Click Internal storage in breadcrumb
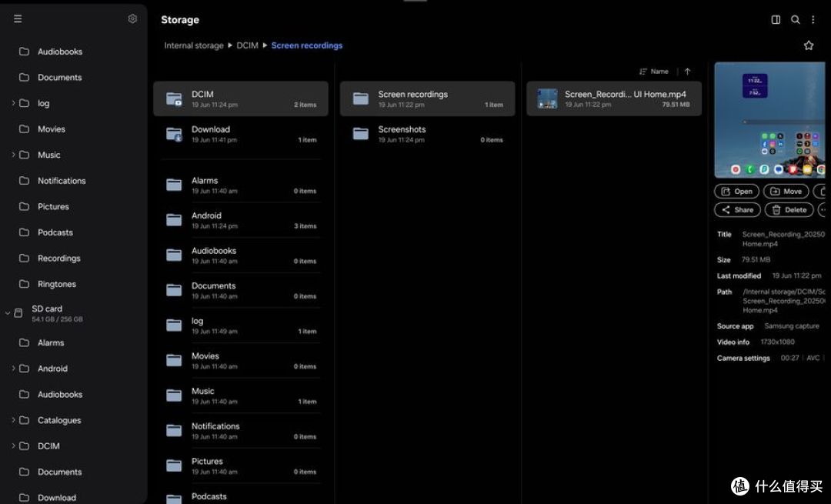Image resolution: width=831 pixels, height=504 pixels. click(193, 45)
